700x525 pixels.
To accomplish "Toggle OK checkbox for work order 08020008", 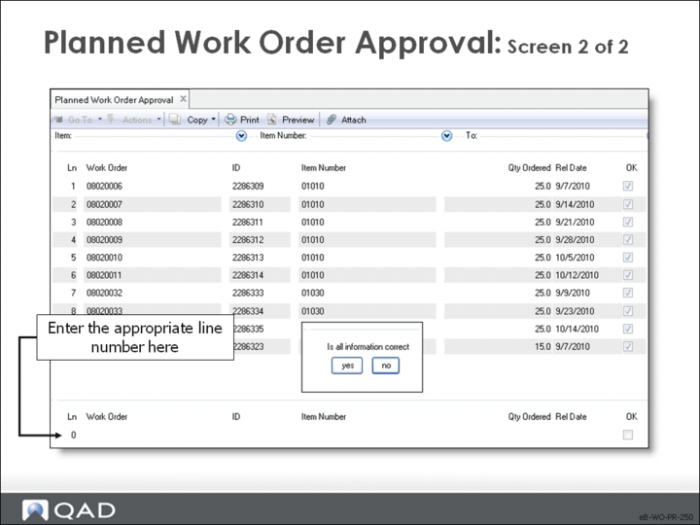I will pyautogui.click(x=628, y=222).
